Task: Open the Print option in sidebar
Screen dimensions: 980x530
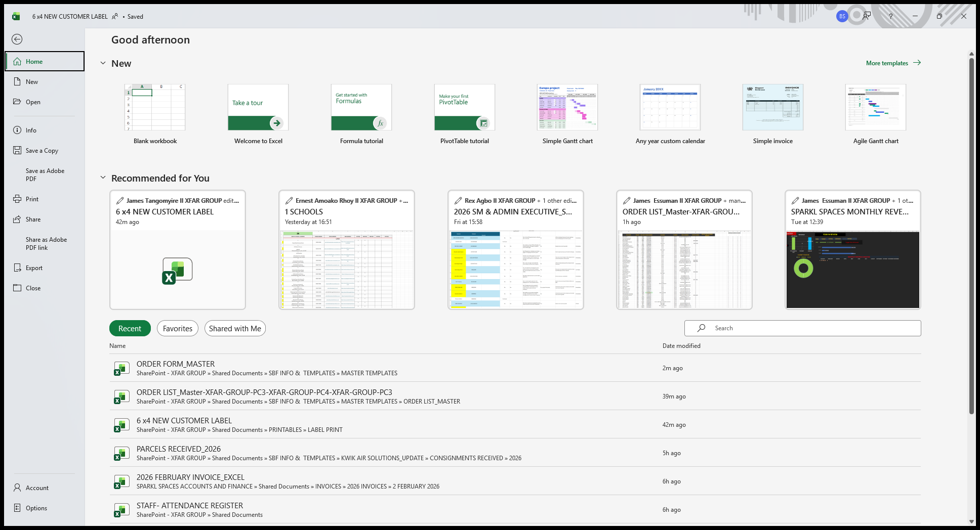Action: coord(32,199)
